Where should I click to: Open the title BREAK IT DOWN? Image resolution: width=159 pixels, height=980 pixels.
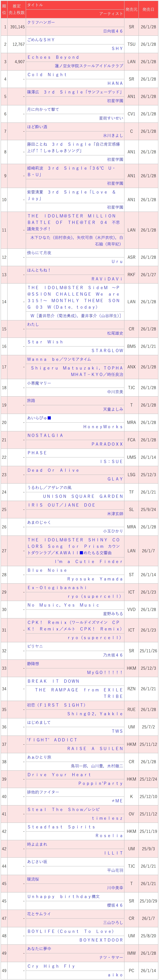[53, 681]
